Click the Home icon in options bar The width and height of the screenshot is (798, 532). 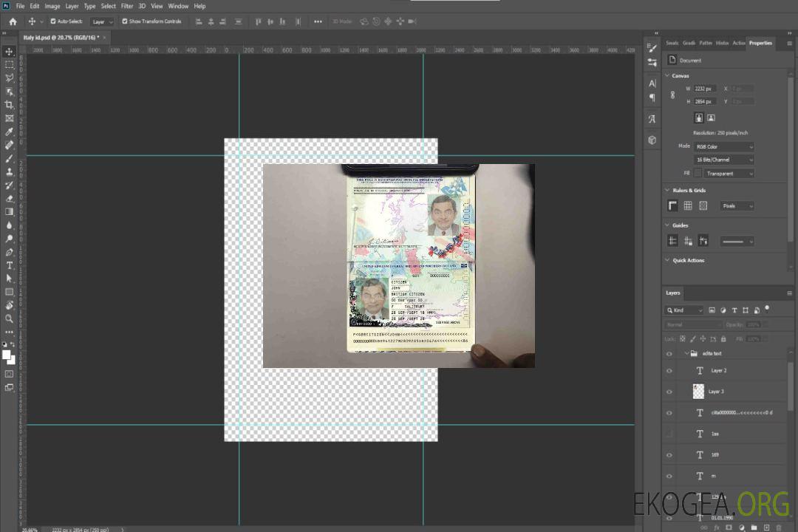pos(13,21)
